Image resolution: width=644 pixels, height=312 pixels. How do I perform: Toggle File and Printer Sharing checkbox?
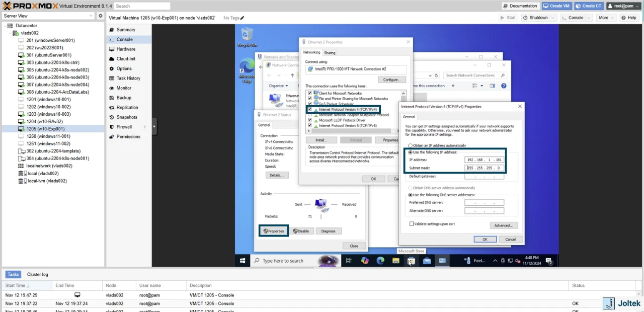pos(310,99)
